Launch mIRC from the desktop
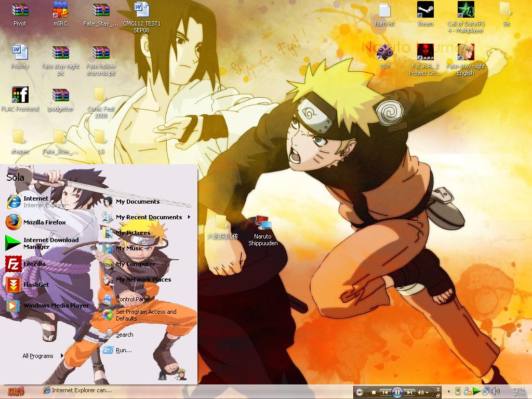The width and height of the screenshot is (532, 399). tap(60, 15)
